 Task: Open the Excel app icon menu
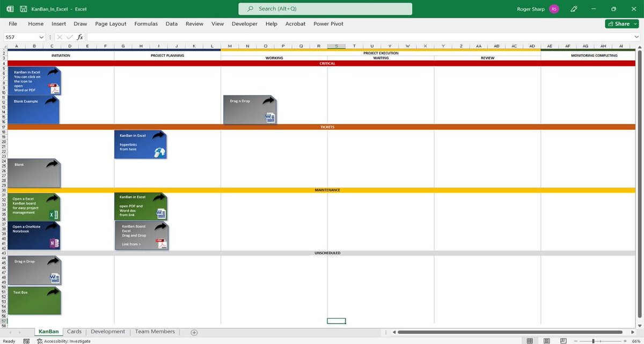[x=10, y=9]
